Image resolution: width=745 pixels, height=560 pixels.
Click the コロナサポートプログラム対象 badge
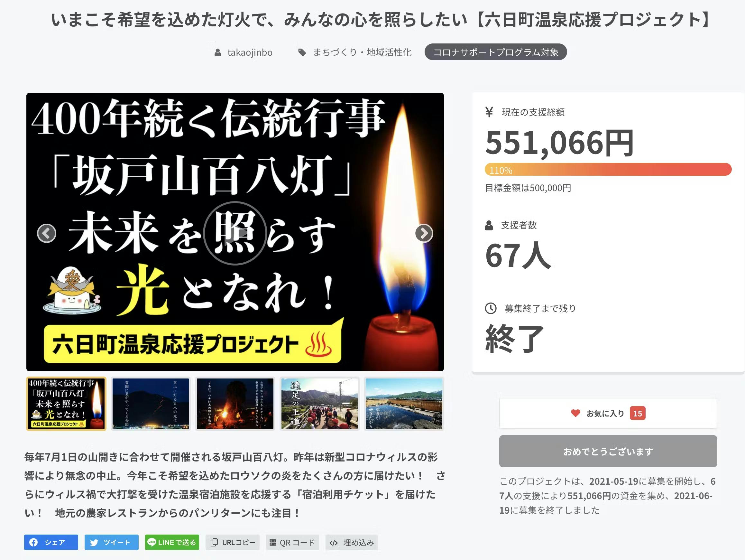coord(495,52)
